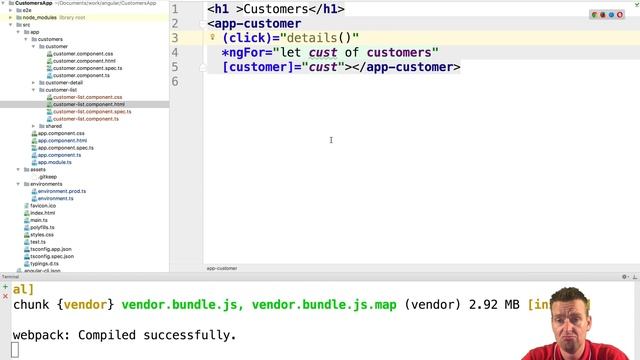Open app.component.html file

point(62,140)
